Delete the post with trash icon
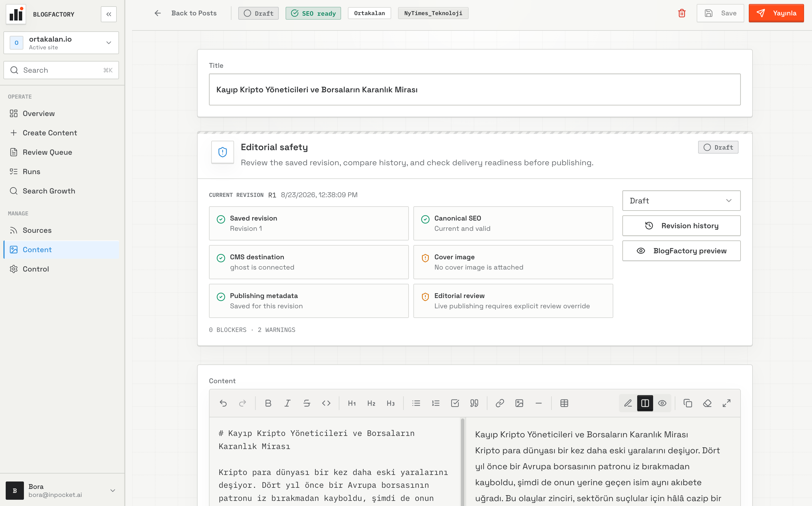 point(682,13)
